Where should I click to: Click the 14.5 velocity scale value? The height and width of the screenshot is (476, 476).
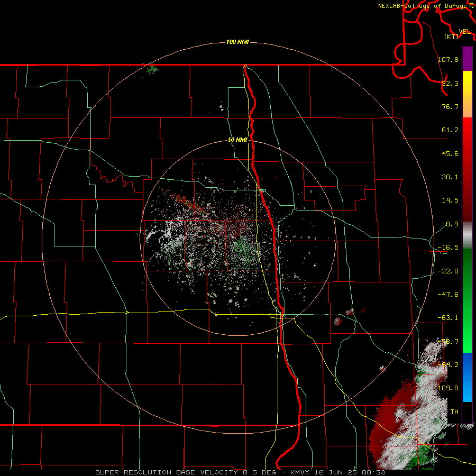pyautogui.click(x=450, y=200)
